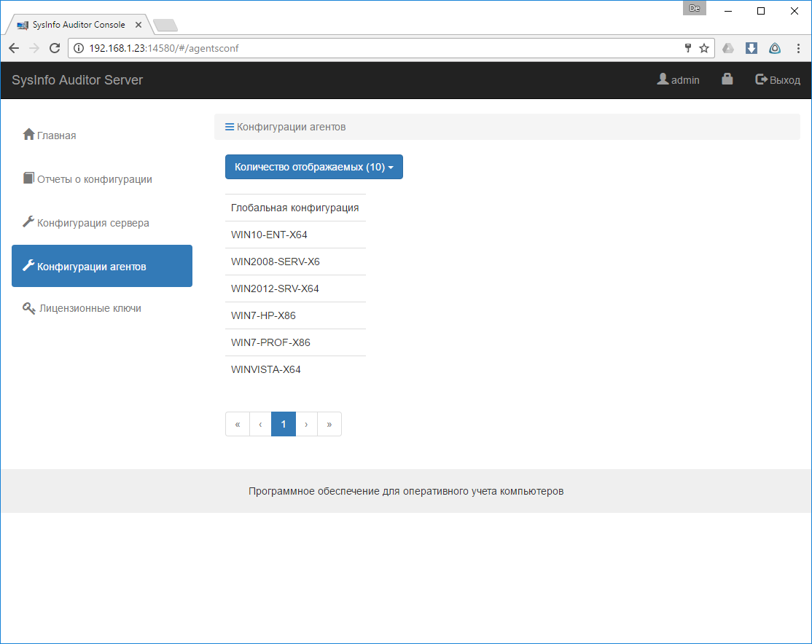The image size is (812, 644).
Task: Select the wrench icon for "Конфигурация сервера"
Action: click(x=28, y=222)
